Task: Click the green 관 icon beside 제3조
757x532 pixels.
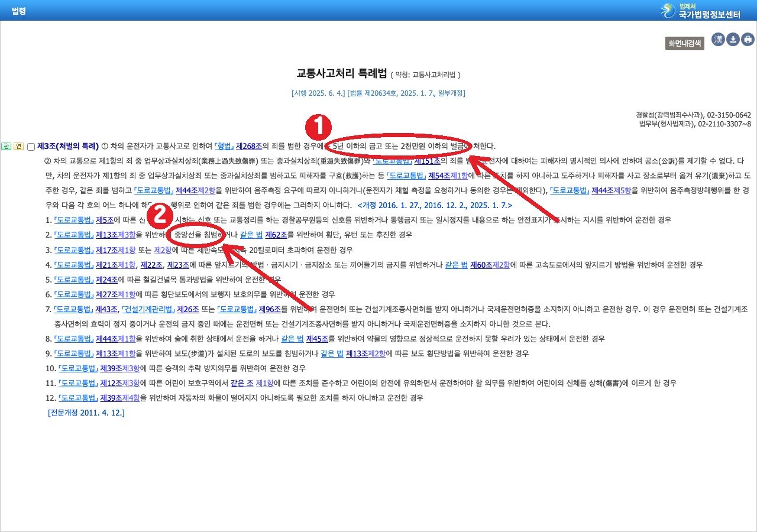Action: point(7,146)
